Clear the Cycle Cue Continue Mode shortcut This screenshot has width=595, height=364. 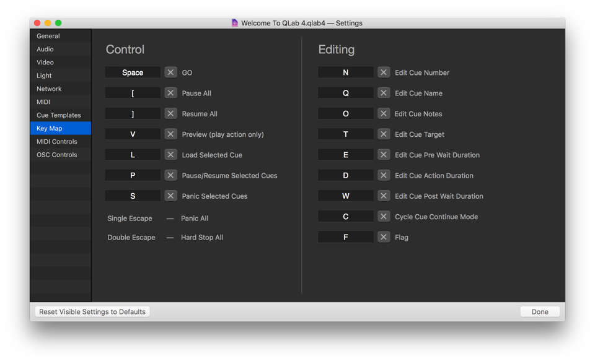[x=384, y=217]
